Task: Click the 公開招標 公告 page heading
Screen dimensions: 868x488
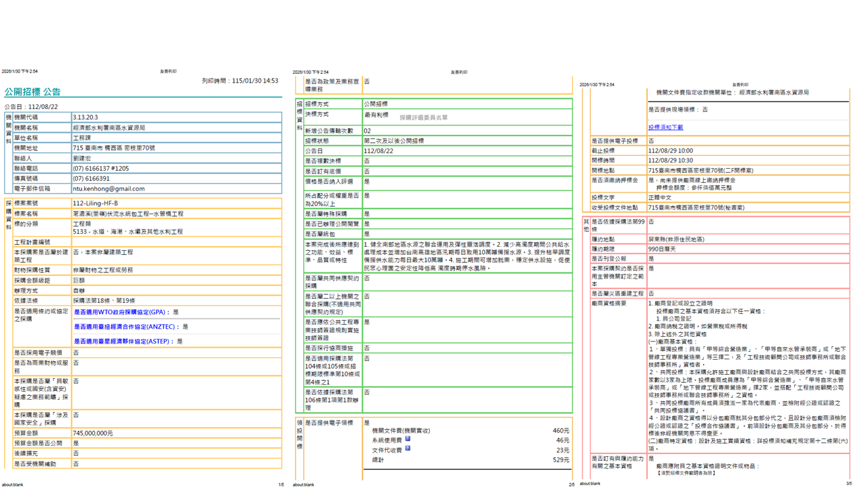Action: point(33,91)
